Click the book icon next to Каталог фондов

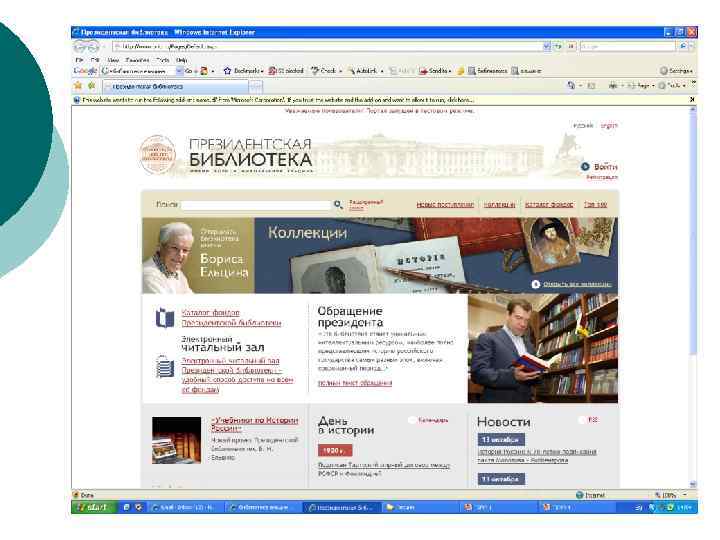pos(164,318)
